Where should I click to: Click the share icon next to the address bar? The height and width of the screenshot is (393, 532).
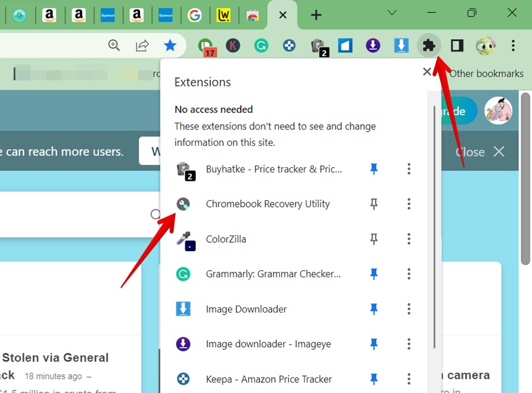142,45
